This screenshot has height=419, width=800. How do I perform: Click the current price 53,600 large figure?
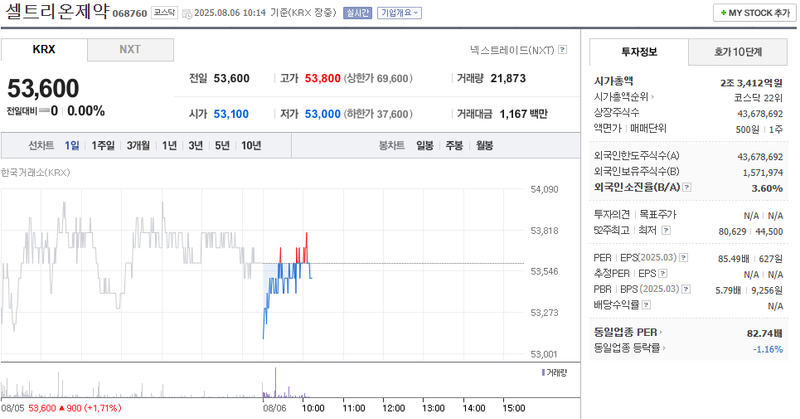(43, 88)
